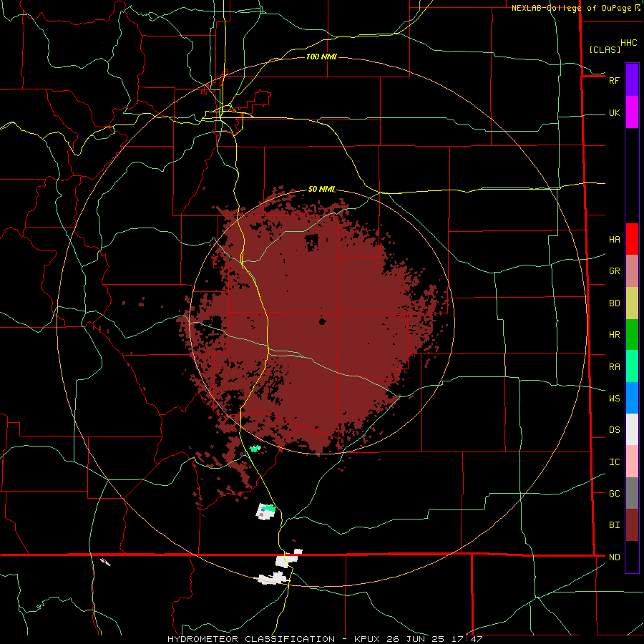Click the "[CLAS]" legend heading
Screen dimensions: 644x644
pos(605,49)
